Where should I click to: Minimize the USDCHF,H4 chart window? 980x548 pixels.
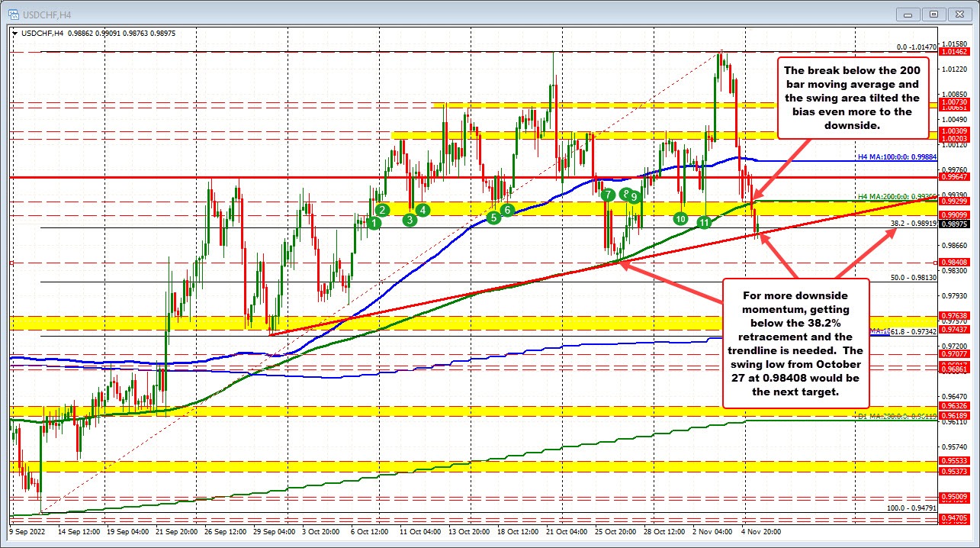[x=907, y=14]
